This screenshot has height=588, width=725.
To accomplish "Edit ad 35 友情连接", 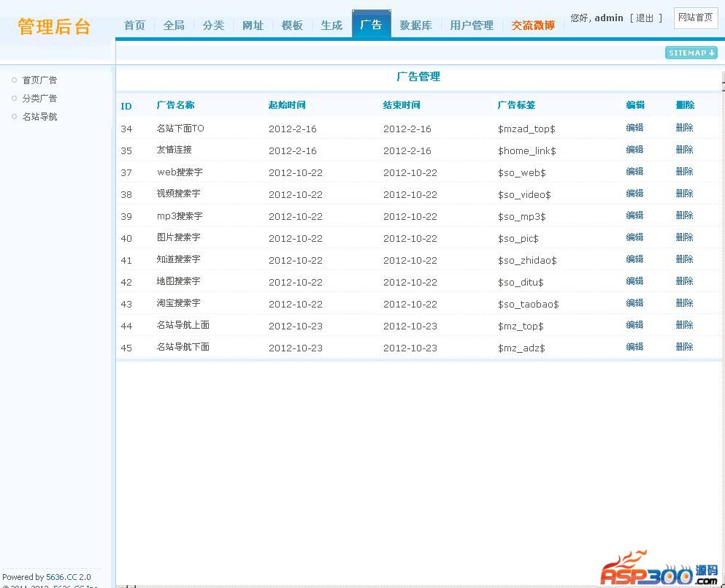I will point(634,150).
